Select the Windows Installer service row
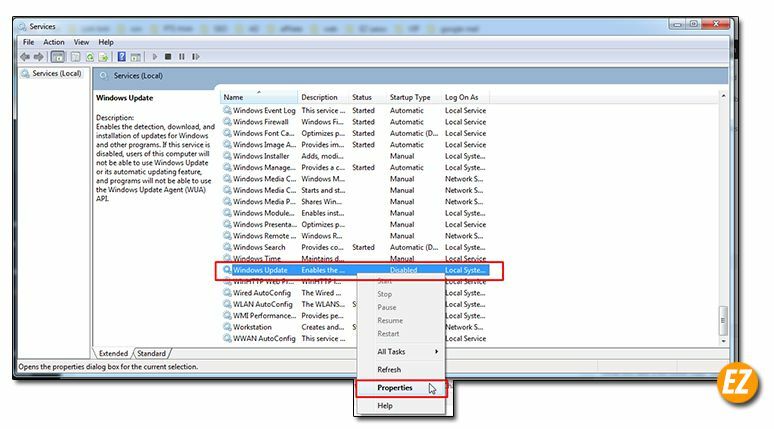The image size is (774, 429). 354,156
